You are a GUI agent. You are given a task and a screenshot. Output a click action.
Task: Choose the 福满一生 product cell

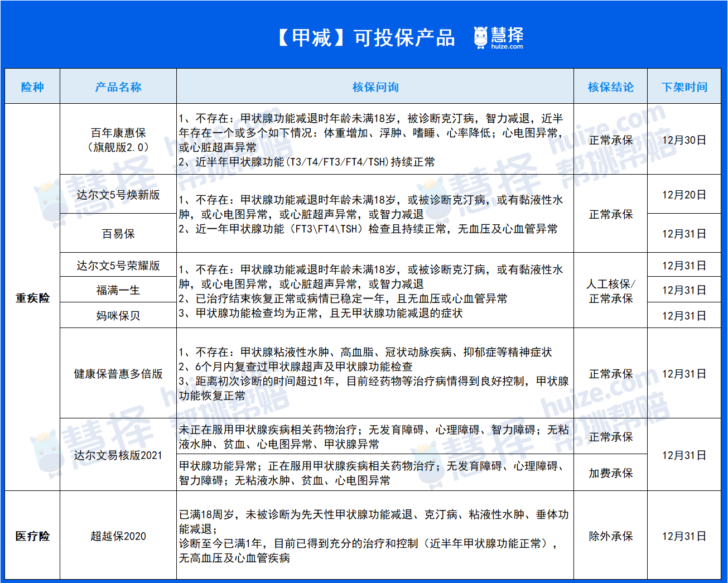118,290
